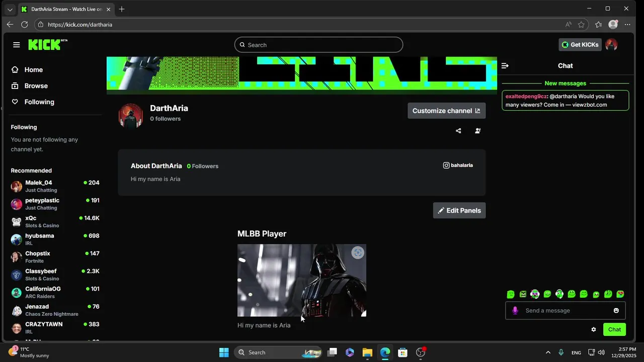The image size is (644, 362).
Task: Click the Get KICKs button
Action: point(580,45)
